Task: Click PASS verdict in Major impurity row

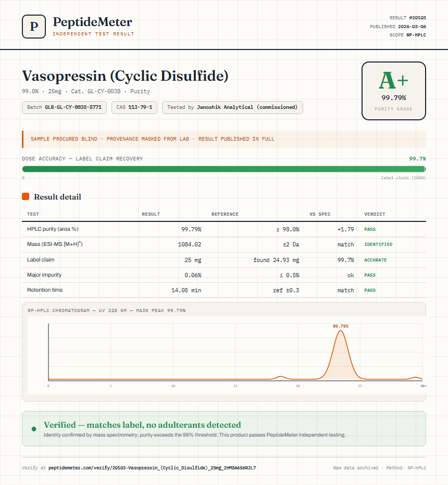Action: click(x=370, y=275)
